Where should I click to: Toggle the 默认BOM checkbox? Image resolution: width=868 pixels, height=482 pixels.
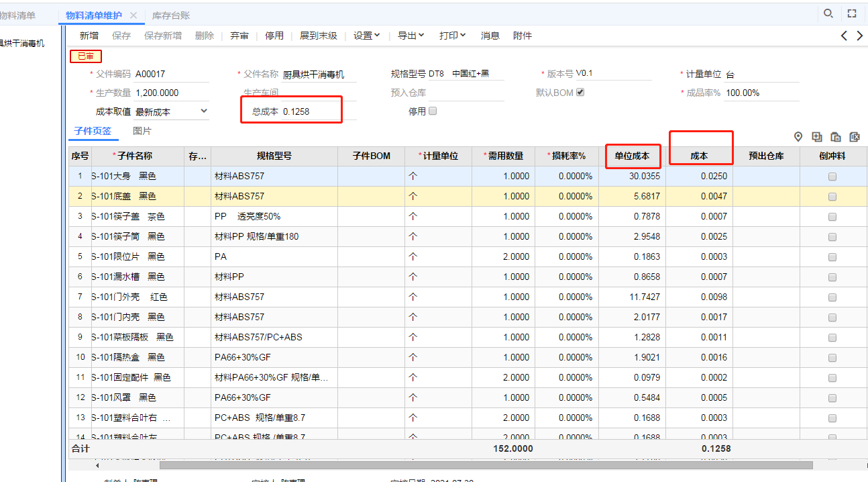pos(580,92)
